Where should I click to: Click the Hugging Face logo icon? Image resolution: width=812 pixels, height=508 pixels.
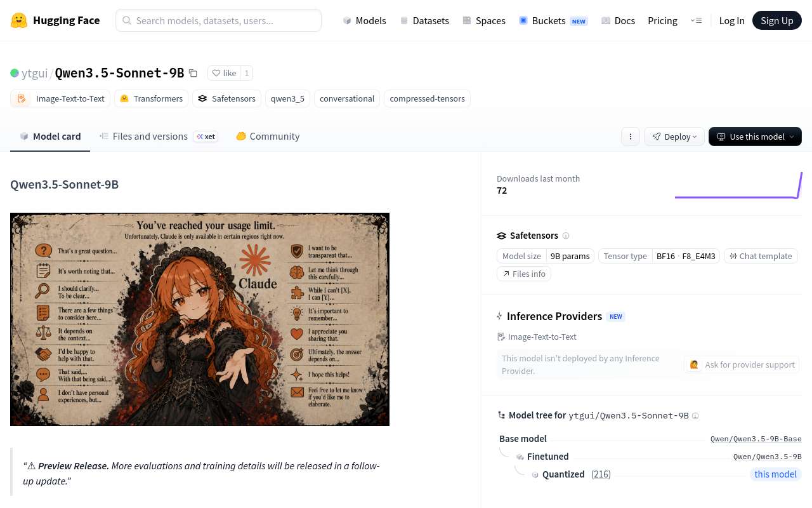click(x=19, y=20)
